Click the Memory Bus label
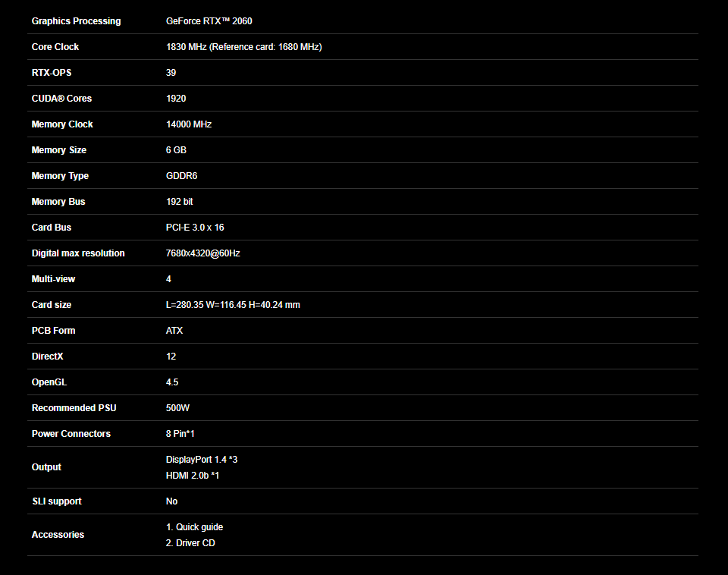This screenshot has height=575, width=728. coord(58,202)
